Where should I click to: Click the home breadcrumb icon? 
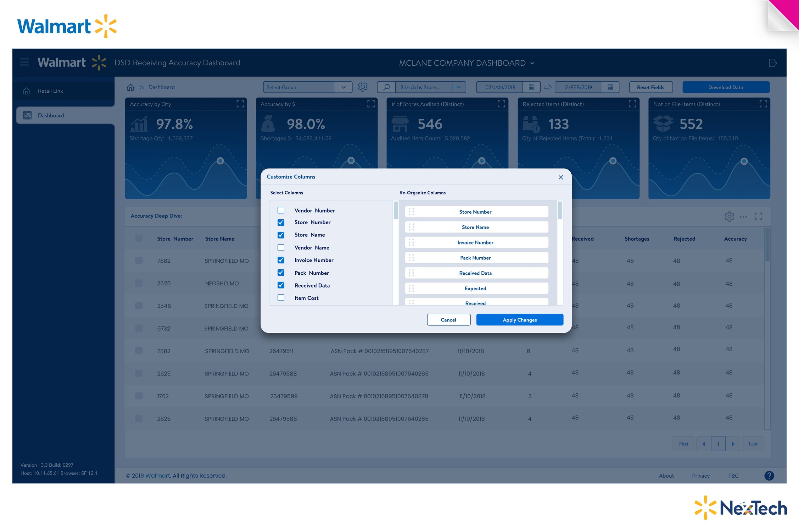pyautogui.click(x=131, y=87)
